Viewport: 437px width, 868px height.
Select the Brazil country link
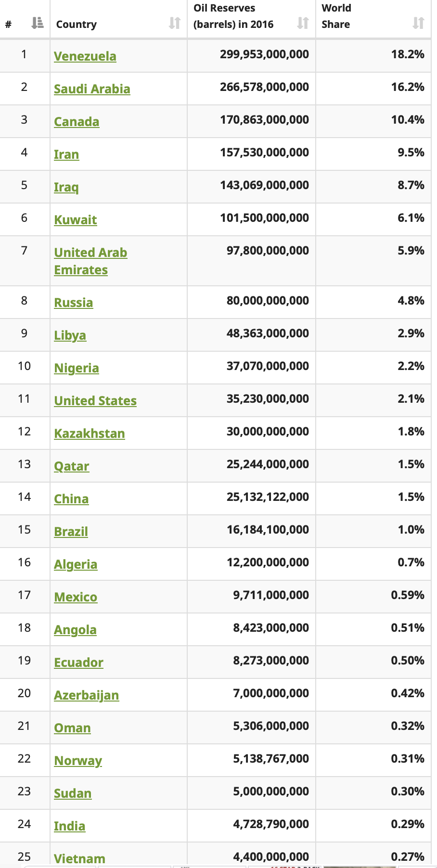[71, 532]
